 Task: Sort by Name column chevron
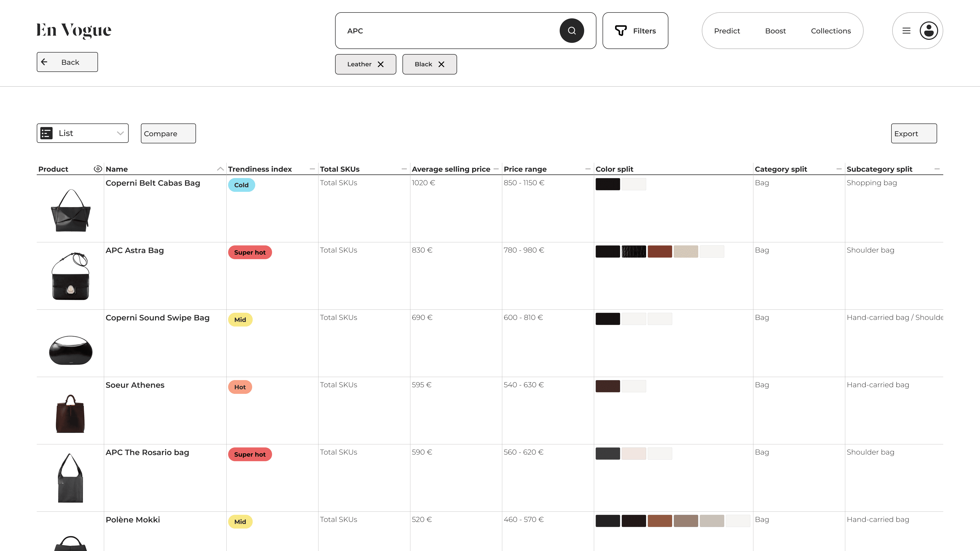[220, 169]
